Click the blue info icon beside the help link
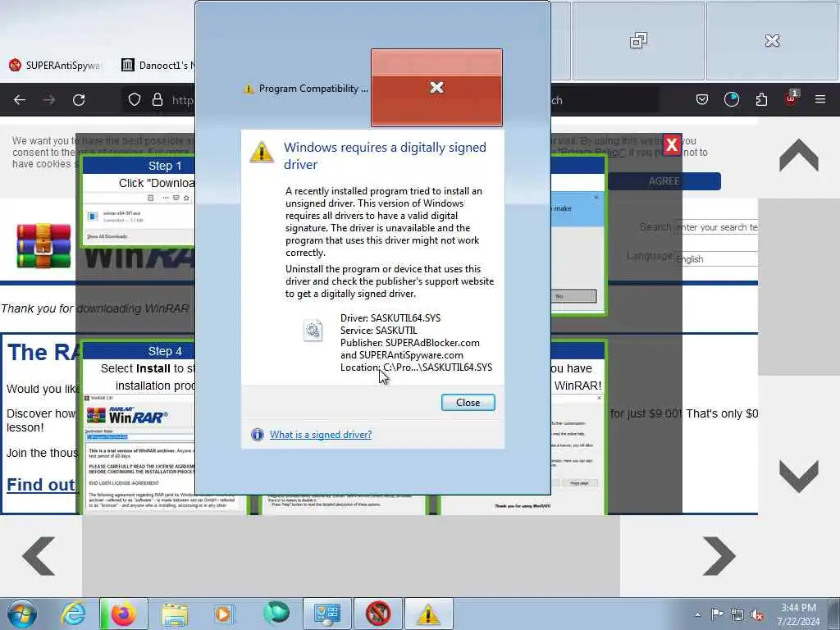 [258, 435]
